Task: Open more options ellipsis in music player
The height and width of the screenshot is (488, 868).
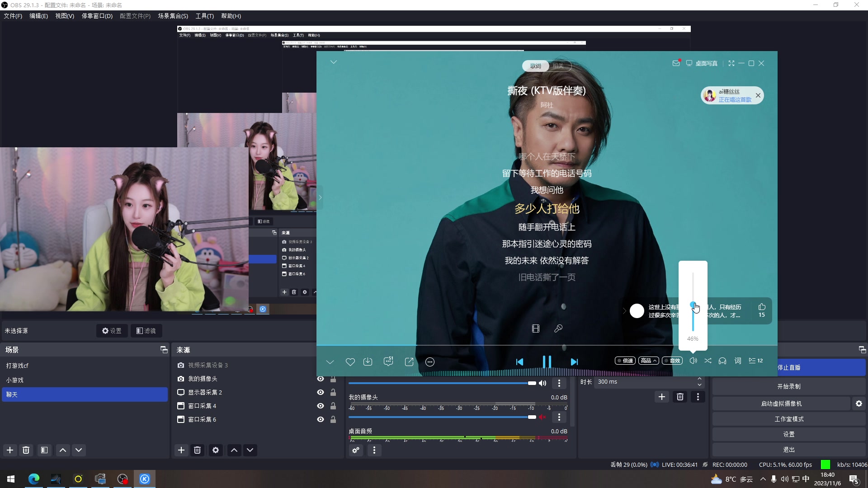Action: (x=430, y=362)
